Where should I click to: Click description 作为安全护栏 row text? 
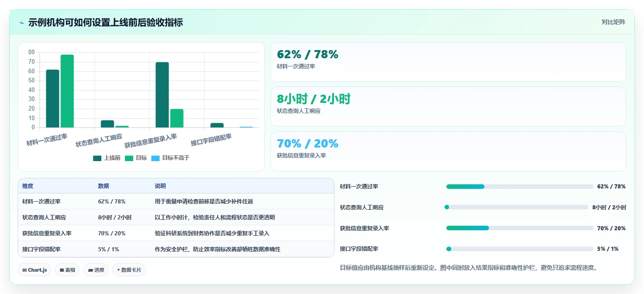click(218, 249)
